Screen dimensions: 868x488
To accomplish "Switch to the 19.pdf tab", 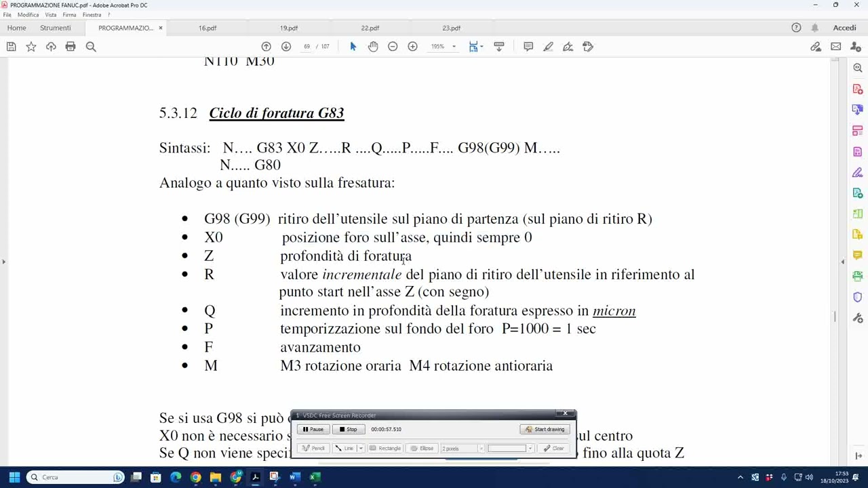I will click(289, 28).
